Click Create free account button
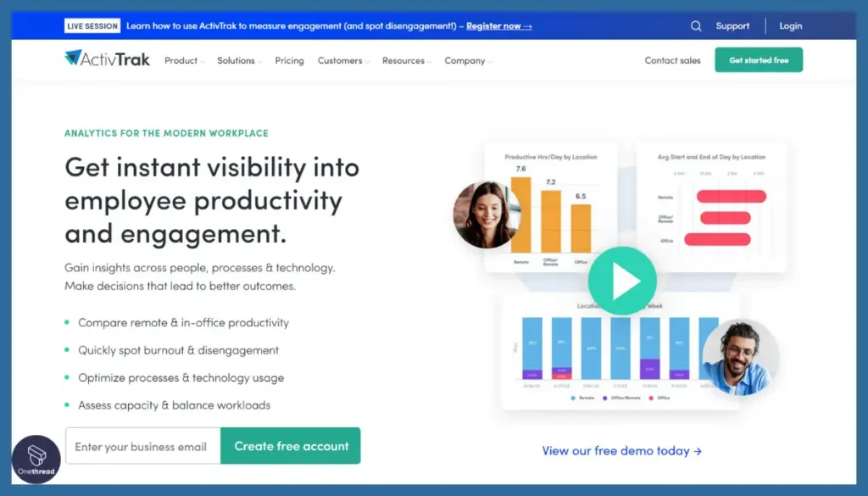The width and height of the screenshot is (868, 496). pyautogui.click(x=291, y=446)
